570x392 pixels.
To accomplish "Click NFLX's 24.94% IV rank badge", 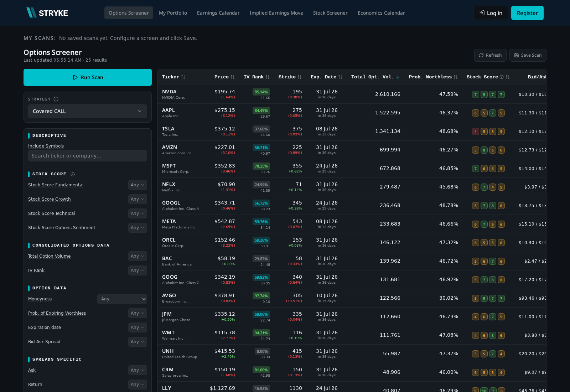I will pyautogui.click(x=261, y=185).
